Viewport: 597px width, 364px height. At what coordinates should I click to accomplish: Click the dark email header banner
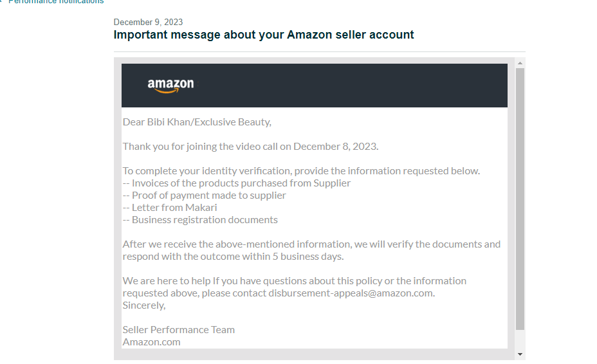pyautogui.click(x=315, y=86)
